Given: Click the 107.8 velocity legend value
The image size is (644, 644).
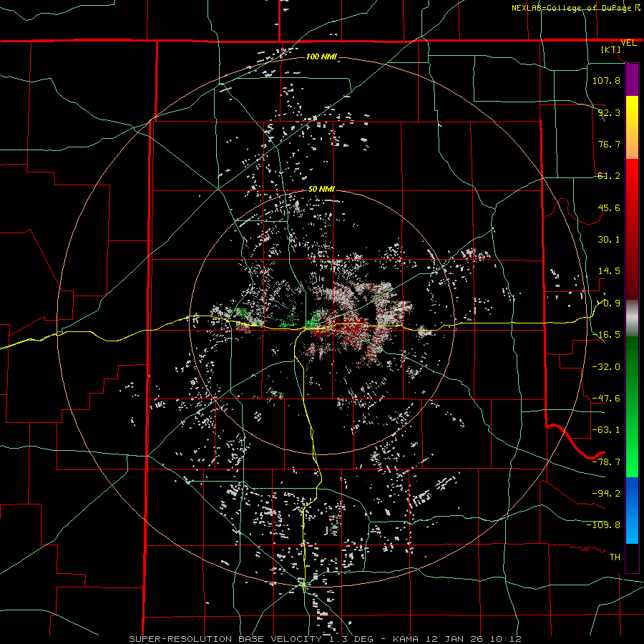Looking at the screenshot, I should [606, 80].
